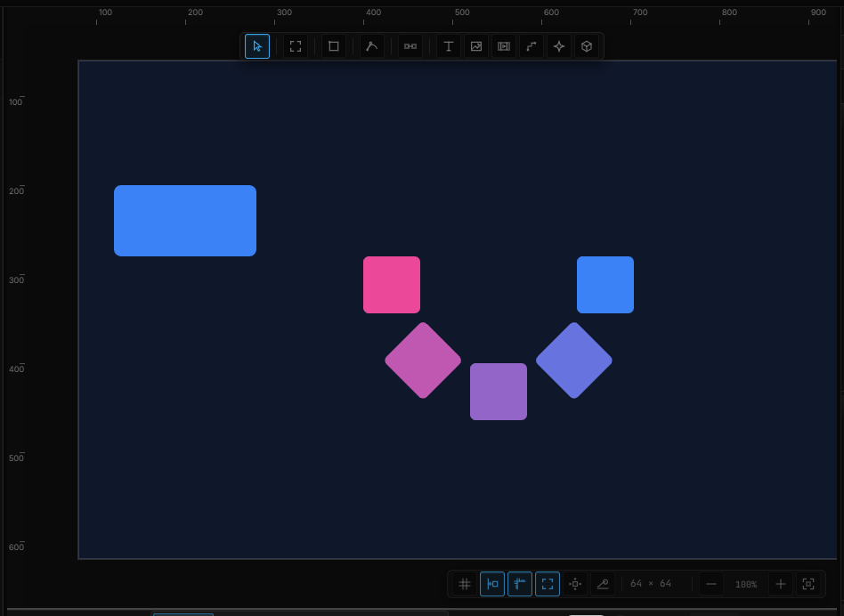This screenshot has height=616, width=844.
Task: Open the four-point sparkle tool
Action: pyautogui.click(x=559, y=46)
